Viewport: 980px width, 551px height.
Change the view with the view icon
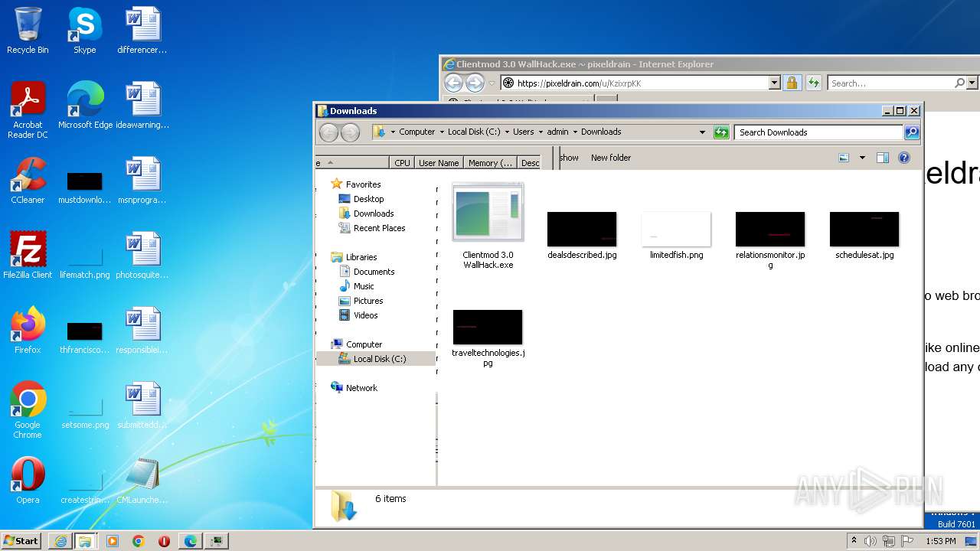pos(844,158)
